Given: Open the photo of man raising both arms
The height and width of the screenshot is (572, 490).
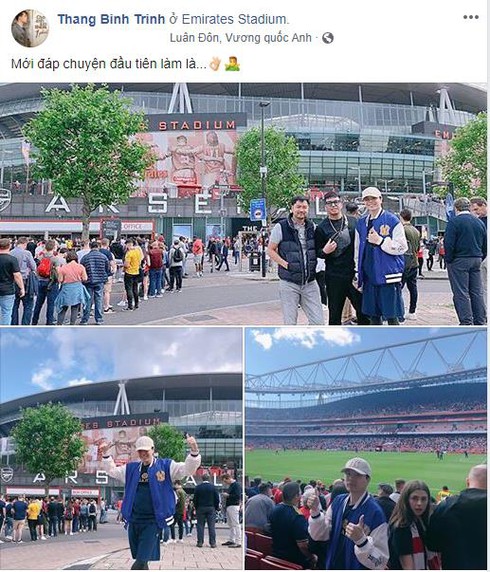Looking at the screenshot, I should 121,448.
